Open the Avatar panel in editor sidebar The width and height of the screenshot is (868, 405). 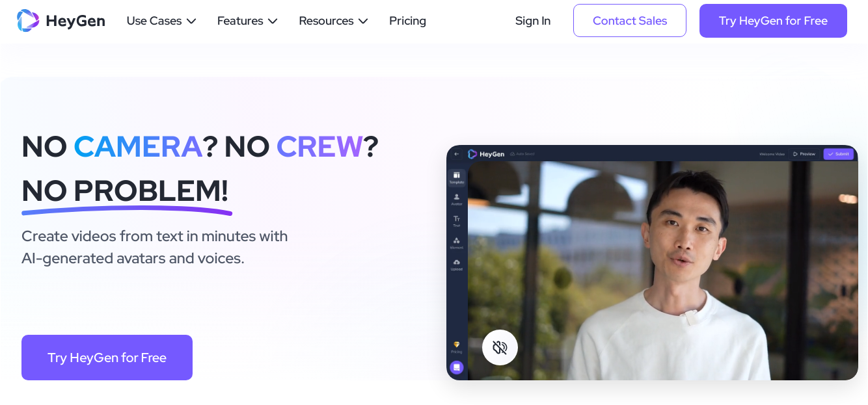coord(456,199)
